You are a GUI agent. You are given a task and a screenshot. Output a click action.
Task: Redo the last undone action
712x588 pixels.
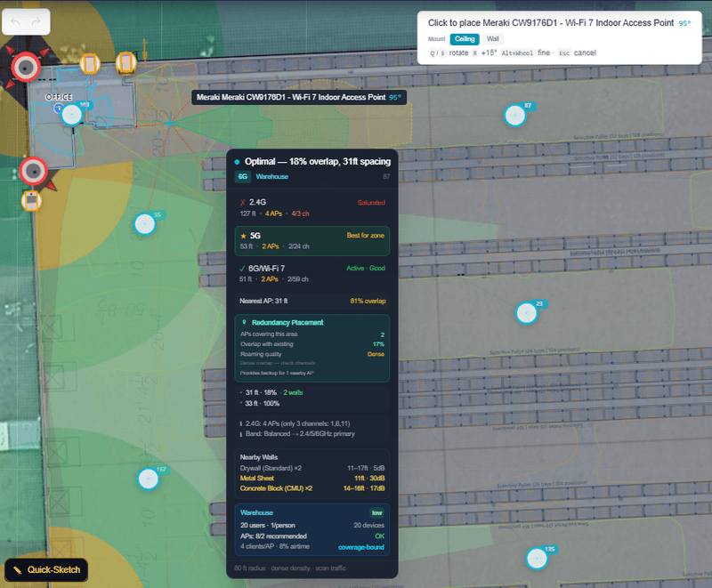[x=36, y=21]
